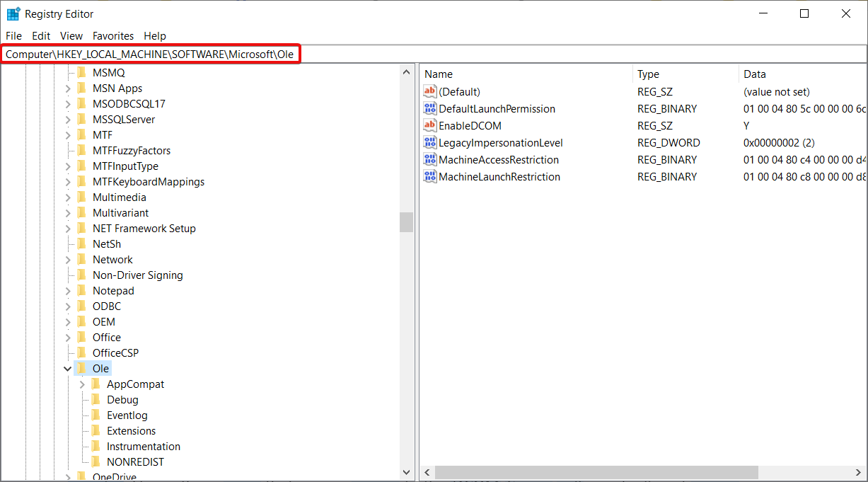Screen dimensions: 868x482
Task: Select the LegacyImpersonationLevel DWORD icon
Action: (429, 142)
